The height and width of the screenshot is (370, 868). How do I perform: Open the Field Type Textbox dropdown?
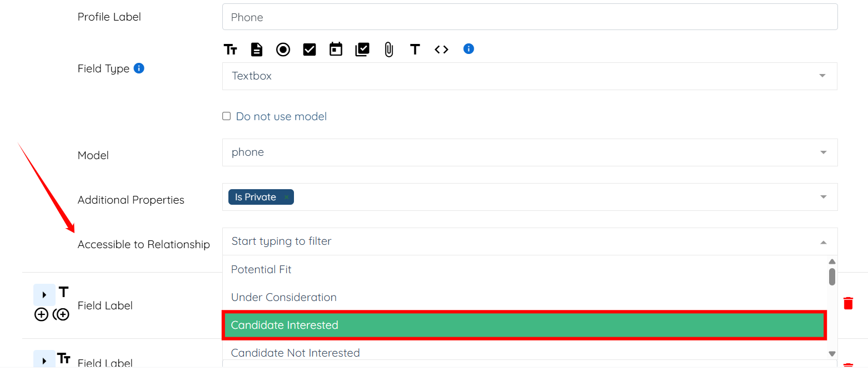(529, 76)
